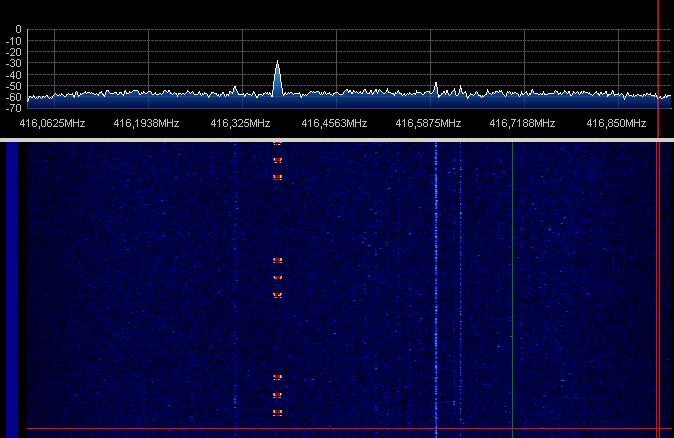
Task: Click the -10 dB scale label
Action: 14,41
